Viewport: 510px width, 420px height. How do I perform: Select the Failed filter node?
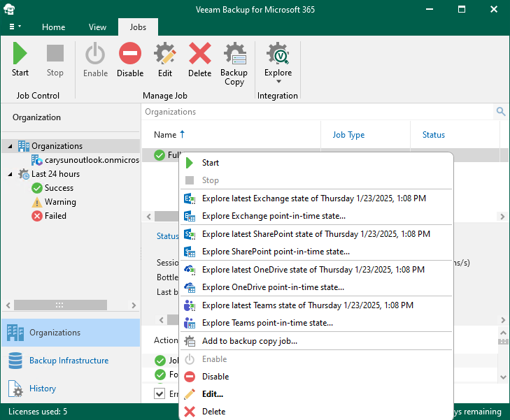tap(49, 216)
